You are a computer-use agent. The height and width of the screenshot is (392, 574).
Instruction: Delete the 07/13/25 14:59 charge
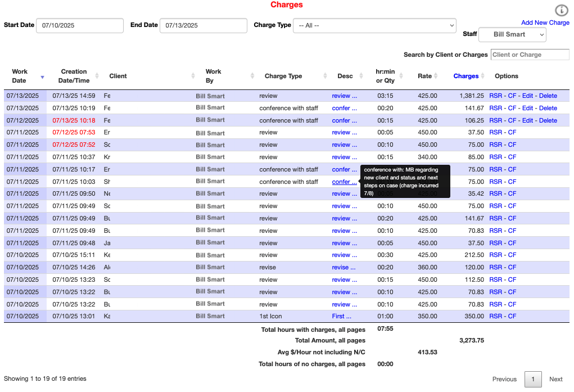tap(548, 96)
